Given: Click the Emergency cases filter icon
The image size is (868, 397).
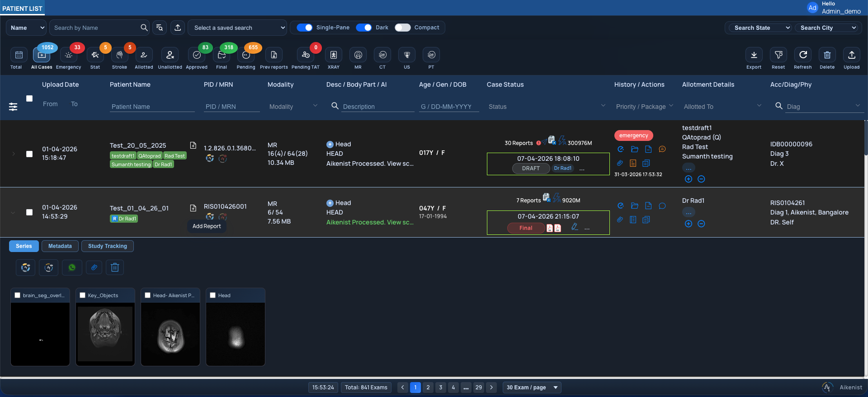Looking at the screenshot, I should click(69, 55).
